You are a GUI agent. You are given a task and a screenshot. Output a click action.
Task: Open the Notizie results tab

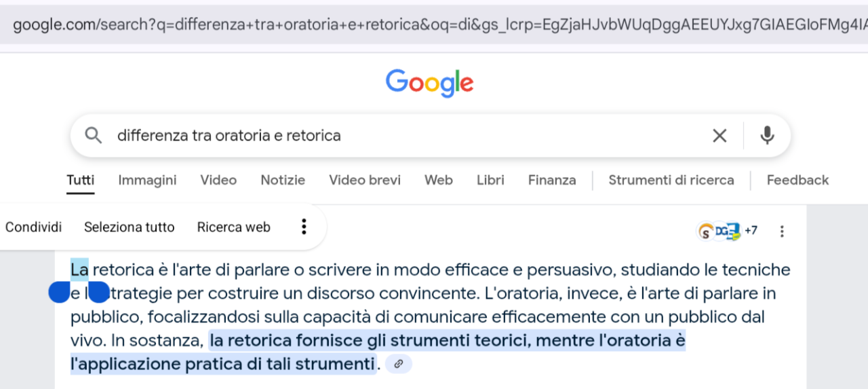(283, 180)
